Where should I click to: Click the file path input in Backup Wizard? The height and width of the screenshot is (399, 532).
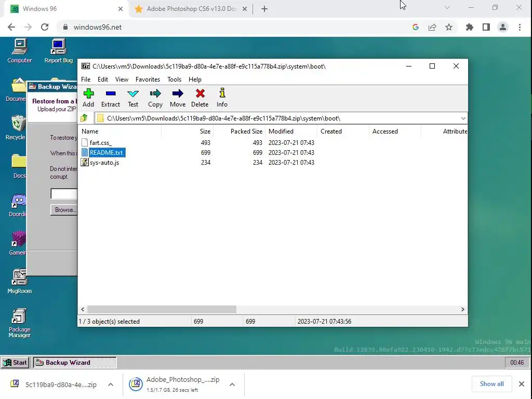[64, 193]
